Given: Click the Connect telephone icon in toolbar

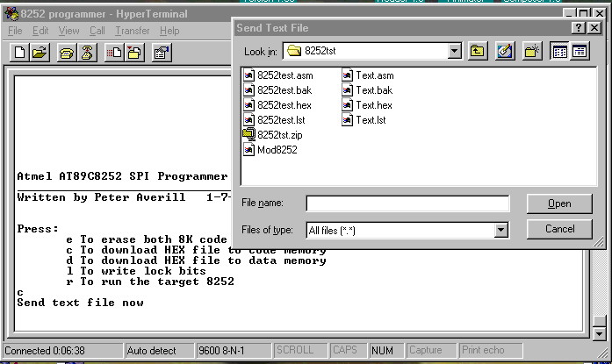Looking at the screenshot, I should pyautogui.click(x=67, y=53).
